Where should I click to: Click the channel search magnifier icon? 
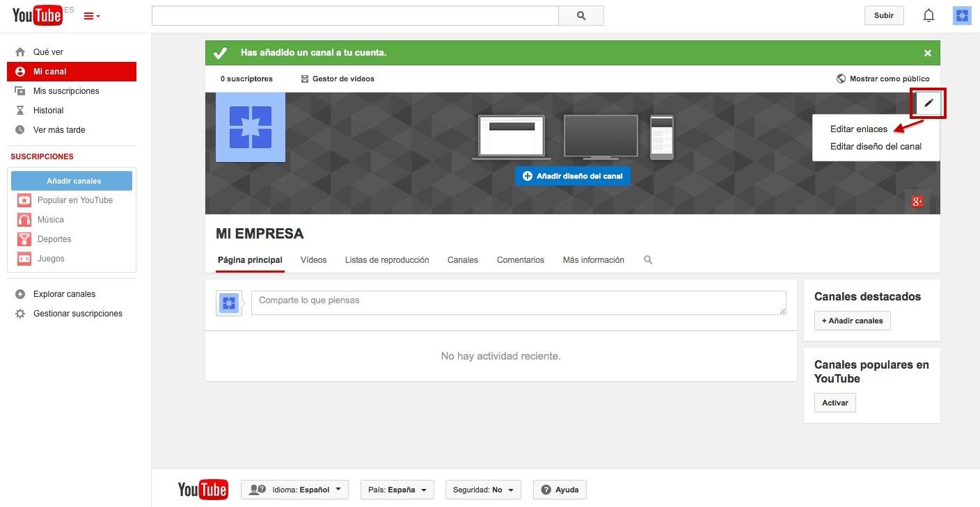click(x=648, y=260)
